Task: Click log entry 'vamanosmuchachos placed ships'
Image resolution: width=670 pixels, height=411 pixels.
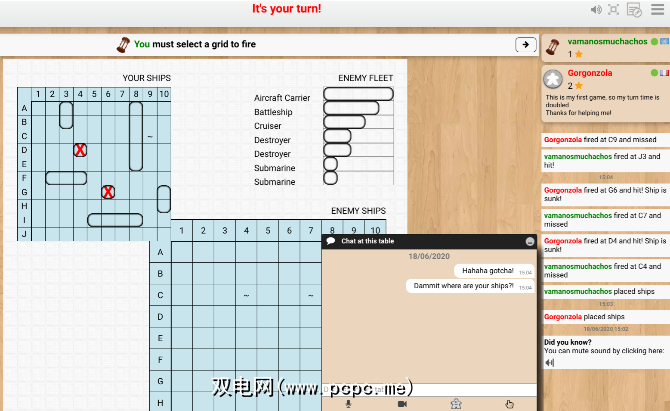Action: click(x=606, y=291)
